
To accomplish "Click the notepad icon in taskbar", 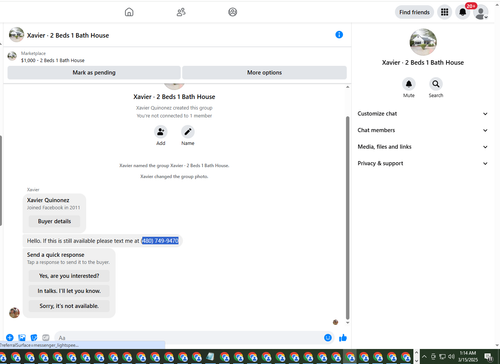I will click(210, 357).
